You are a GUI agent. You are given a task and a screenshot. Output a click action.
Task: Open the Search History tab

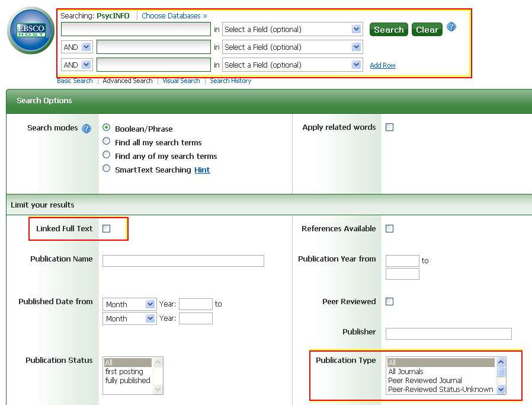(230, 81)
